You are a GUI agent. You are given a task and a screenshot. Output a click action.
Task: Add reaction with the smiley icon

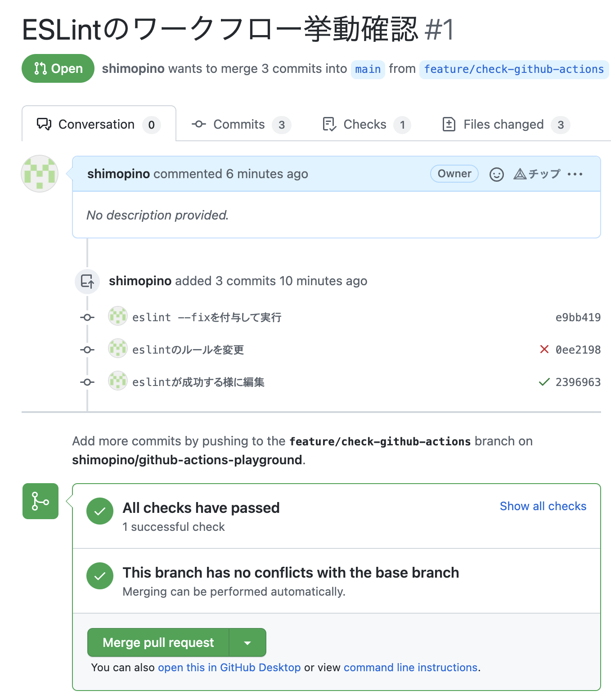point(496,174)
